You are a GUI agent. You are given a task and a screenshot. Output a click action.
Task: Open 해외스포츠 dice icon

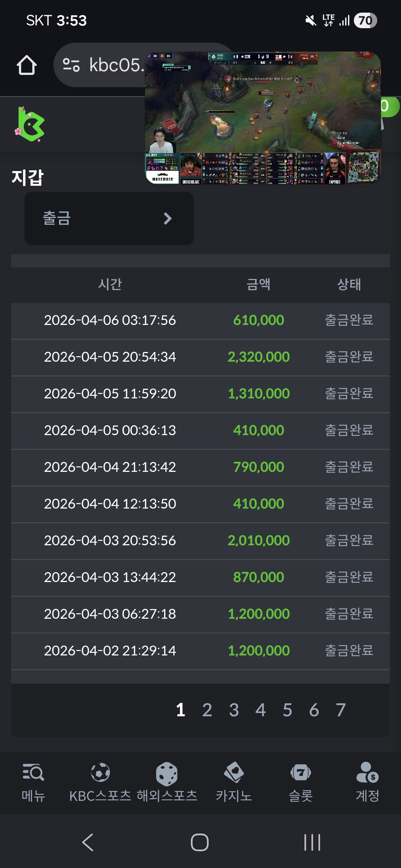pyautogui.click(x=167, y=773)
